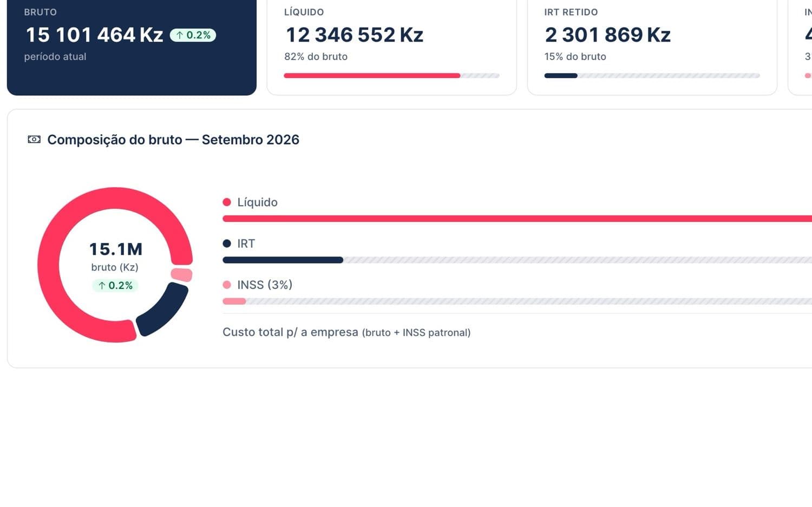Click the red Líquido legend dot
This screenshot has width=812, height=507.
click(227, 202)
